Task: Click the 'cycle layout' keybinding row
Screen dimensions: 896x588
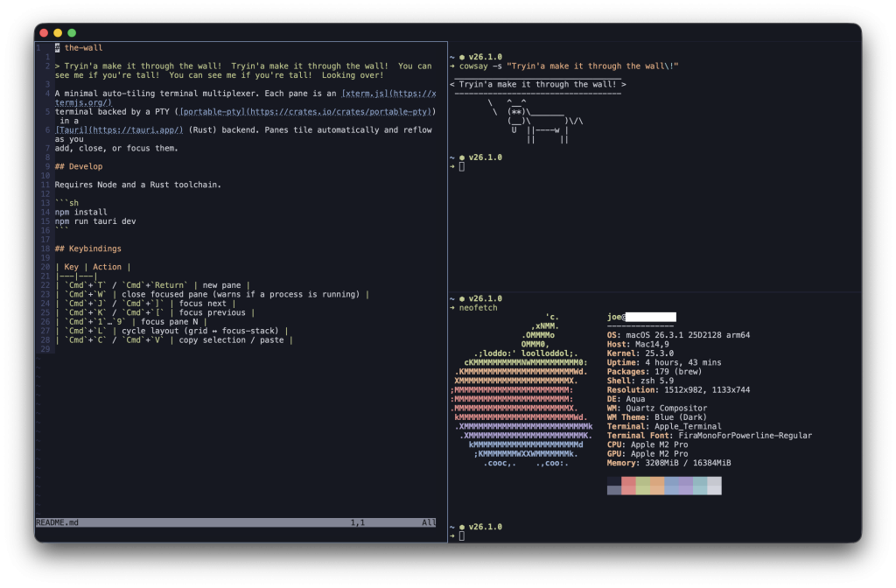Action: pyautogui.click(x=171, y=331)
